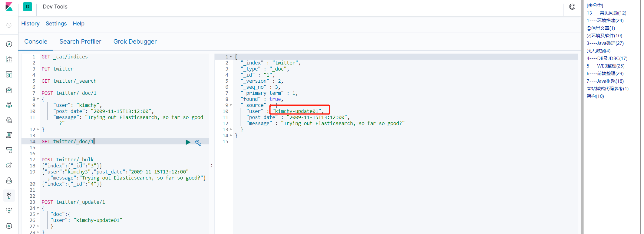Open the request options wrench menu
The width and height of the screenshot is (644, 234).
coord(198,143)
